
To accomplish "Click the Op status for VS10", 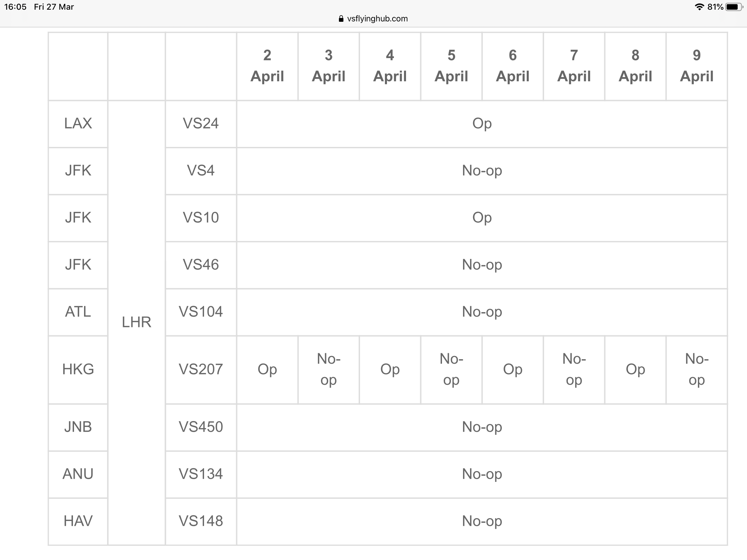I will coord(482,218).
